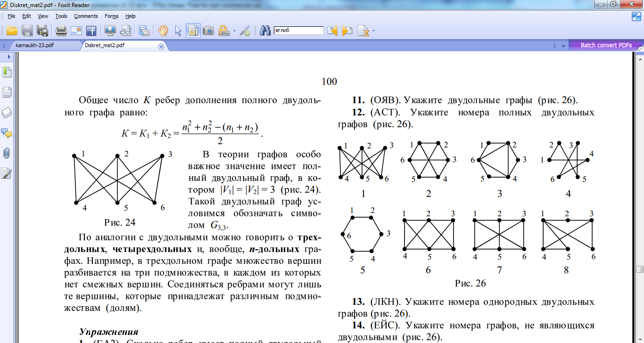
Task: Find next search result arrow
Action: pyautogui.click(x=347, y=31)
